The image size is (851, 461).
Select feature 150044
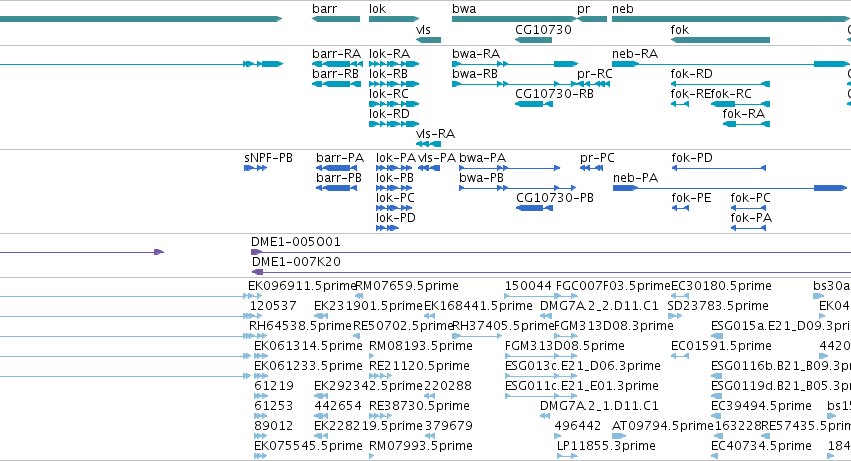pyautogui.click(x=528, y=286)
